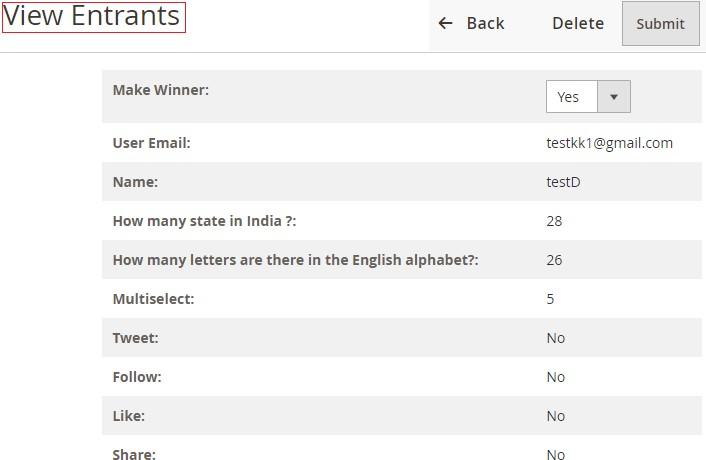The height and width of the screenshot is (460, 706).
Task: Open the Make Winner dropdown arrow
Action: [614, 97]
